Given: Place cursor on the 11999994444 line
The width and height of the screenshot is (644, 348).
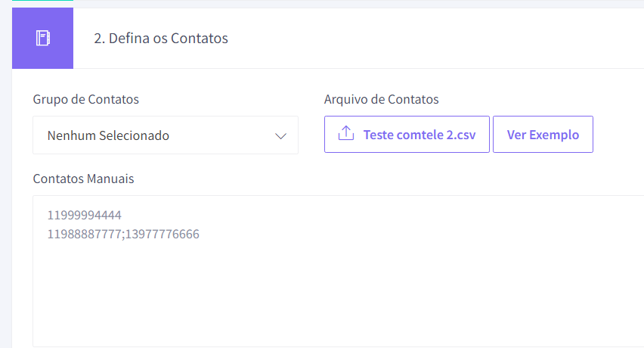Looking at the screenshot, I should click(84, 215).
